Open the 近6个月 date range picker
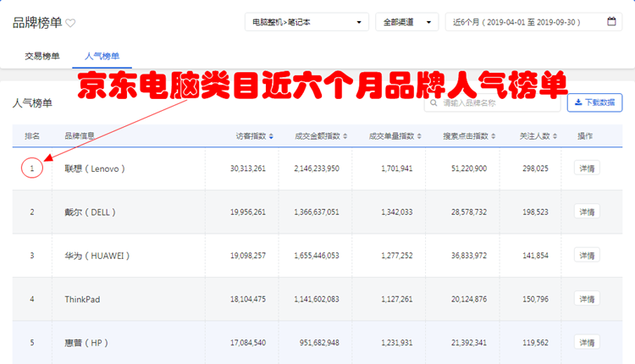 533,22
